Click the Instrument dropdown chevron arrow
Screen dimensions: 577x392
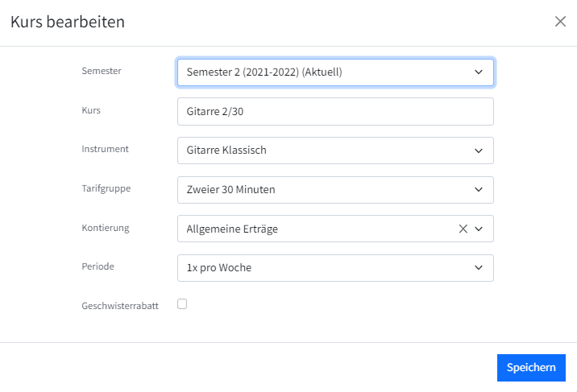click(x=479, y=151)
